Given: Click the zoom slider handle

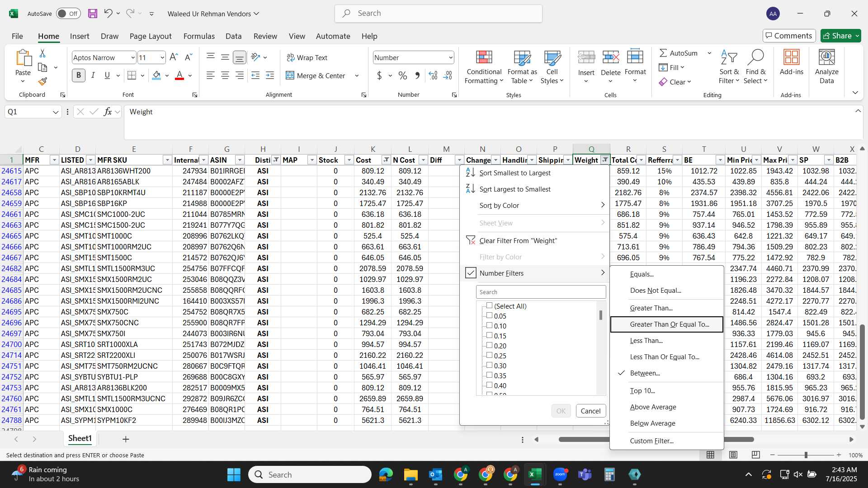Looking at the screenshot, I should pyautogui.click(x=806, y=455).
